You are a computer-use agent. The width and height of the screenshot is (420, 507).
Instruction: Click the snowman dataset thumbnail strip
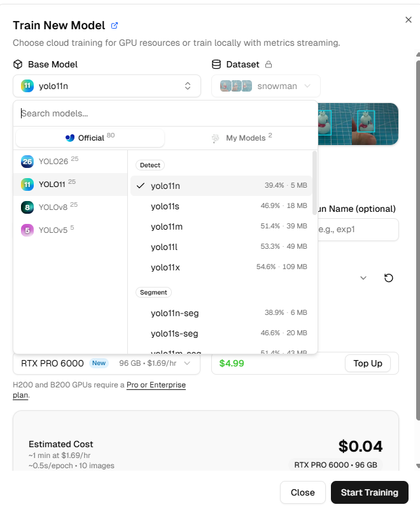point(236,86)
